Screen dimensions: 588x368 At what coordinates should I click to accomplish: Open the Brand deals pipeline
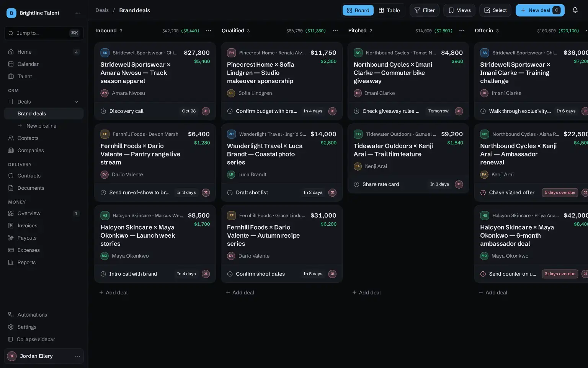click(x=44, y=113)
